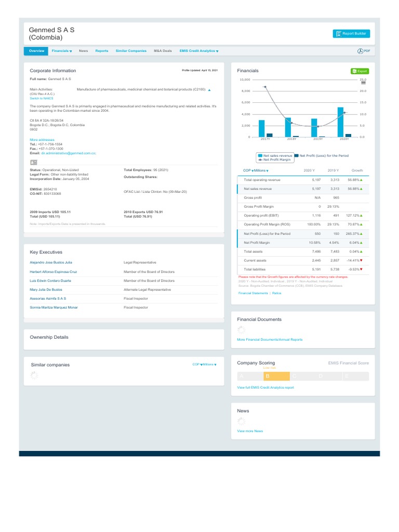Open Herbert Alfonso Espinosa Cruz profile
The image size is (399, 532).
tap(54, 272)
